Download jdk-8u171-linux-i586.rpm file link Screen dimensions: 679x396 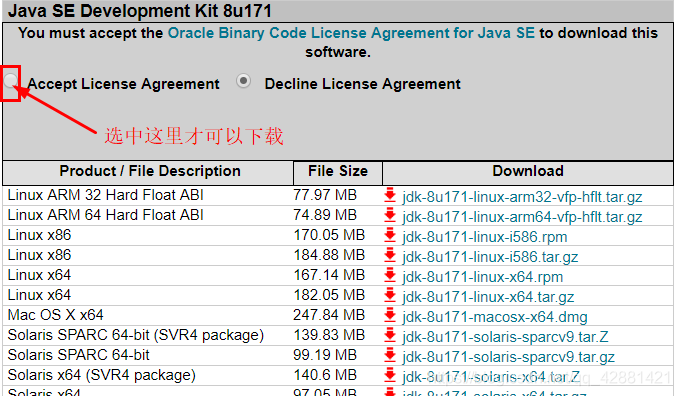(485, 237)
